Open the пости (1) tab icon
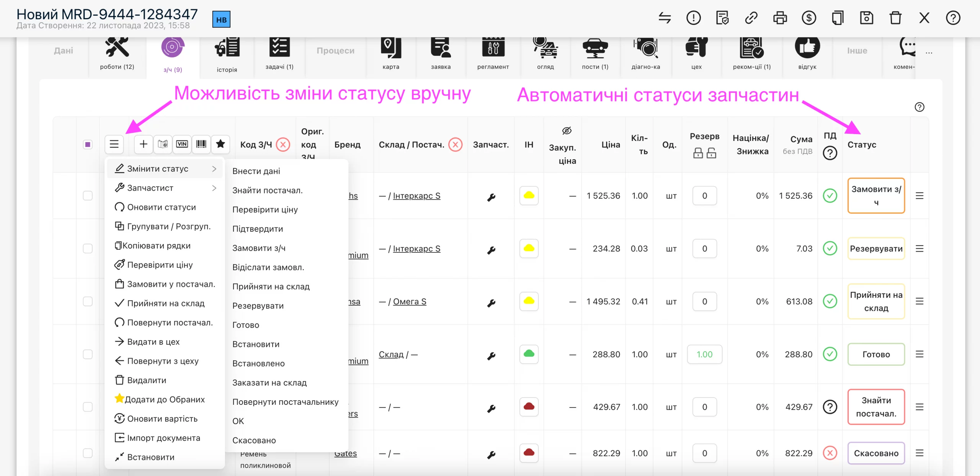 (x=595, y=48)
